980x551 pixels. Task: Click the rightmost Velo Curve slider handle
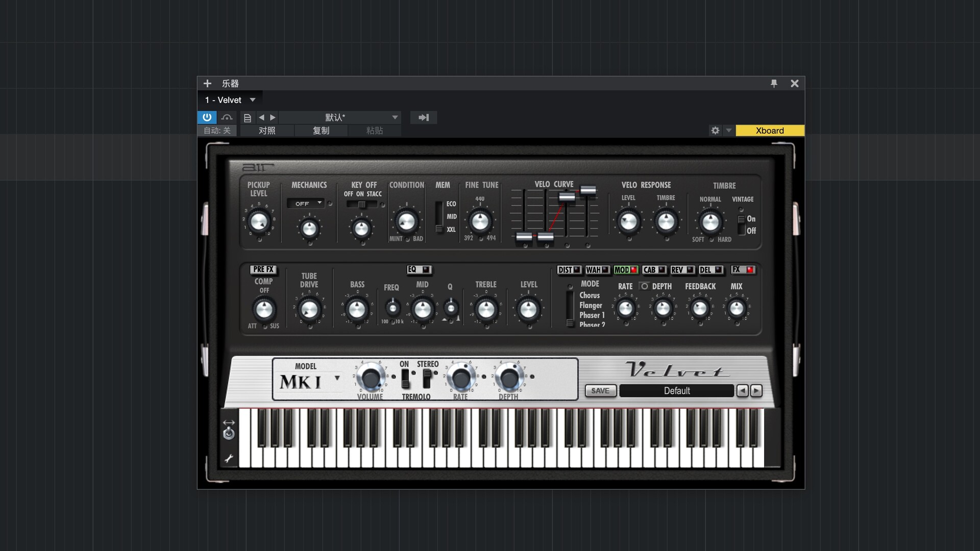click(x=588, y=190)
